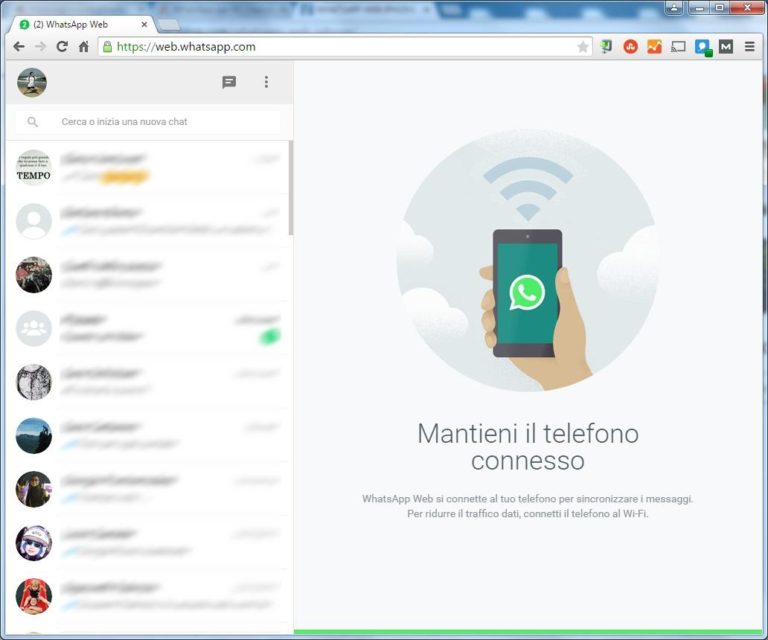The height and width of the screenshot is (640, 768).
Task: Click the chat list scrollbar
Action: [x=291, y=188]
